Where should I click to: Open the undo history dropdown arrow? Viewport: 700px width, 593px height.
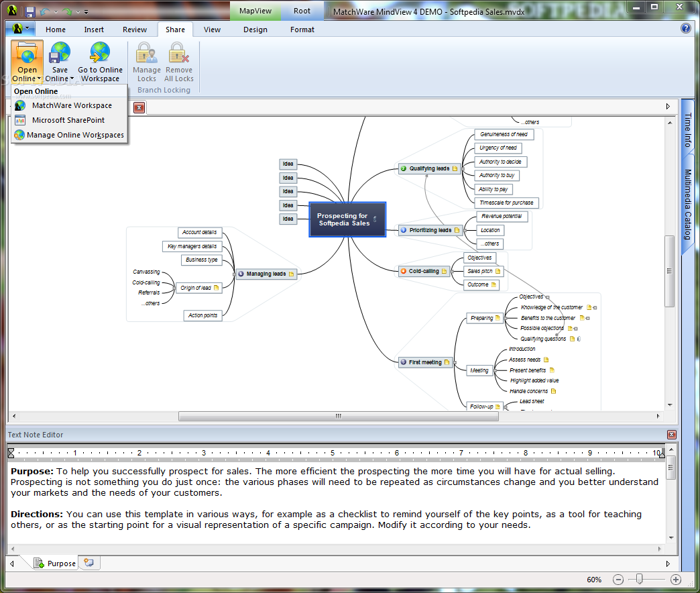pos(56,12)
